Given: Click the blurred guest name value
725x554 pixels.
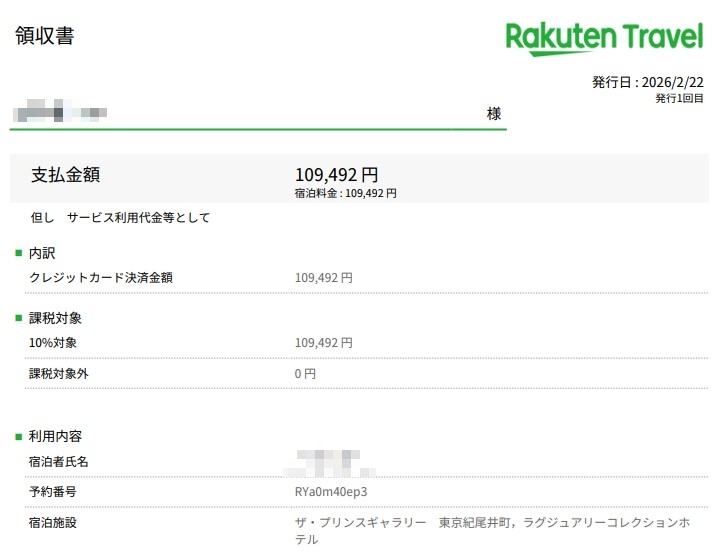Looking at the screenshot, I should coord(330,462).
